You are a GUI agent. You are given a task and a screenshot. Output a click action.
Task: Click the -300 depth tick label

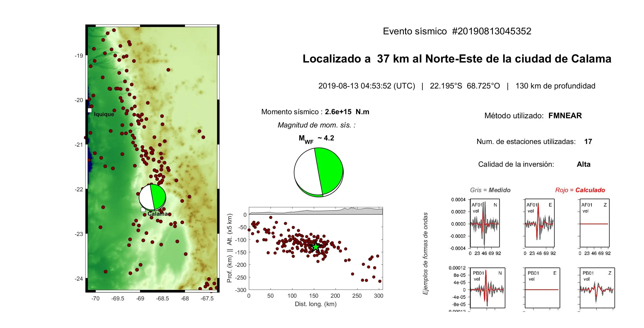pyautogui.click(x=240, y=290)
